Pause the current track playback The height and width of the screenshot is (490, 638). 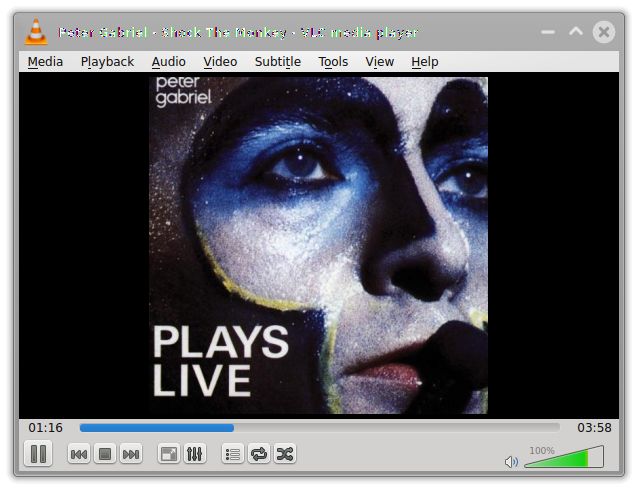38,454
